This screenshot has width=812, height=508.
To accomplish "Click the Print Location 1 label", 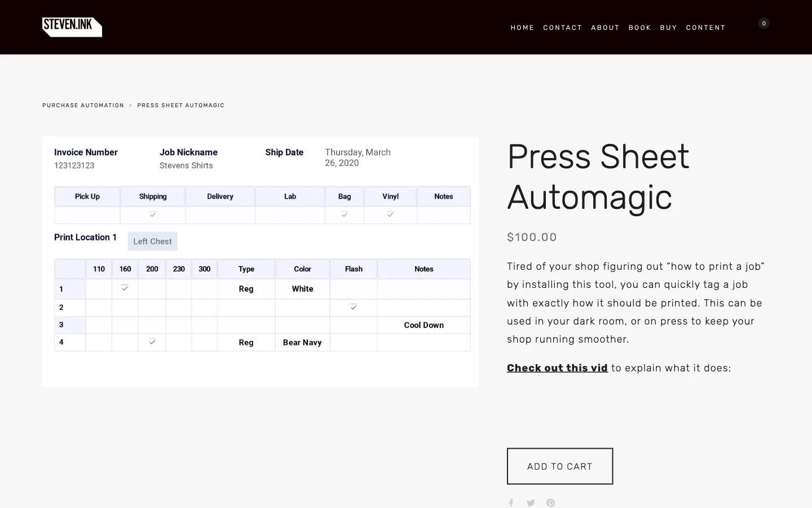I will point(85,237).
